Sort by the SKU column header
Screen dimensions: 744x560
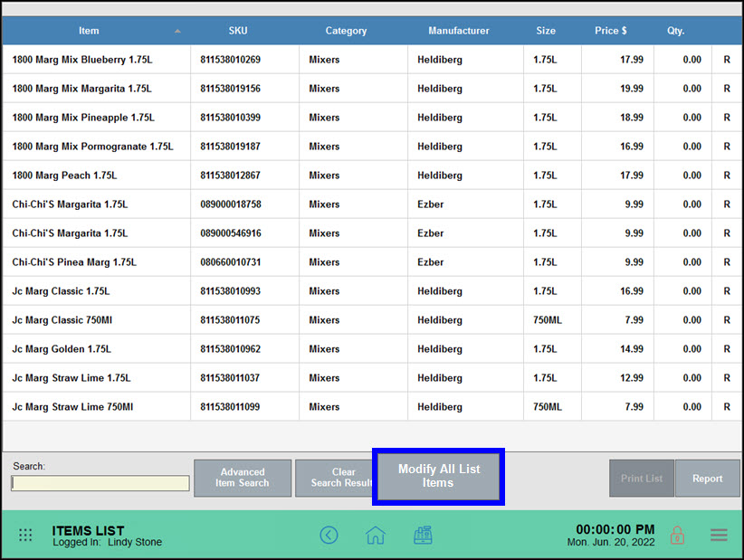pos(238,31)
